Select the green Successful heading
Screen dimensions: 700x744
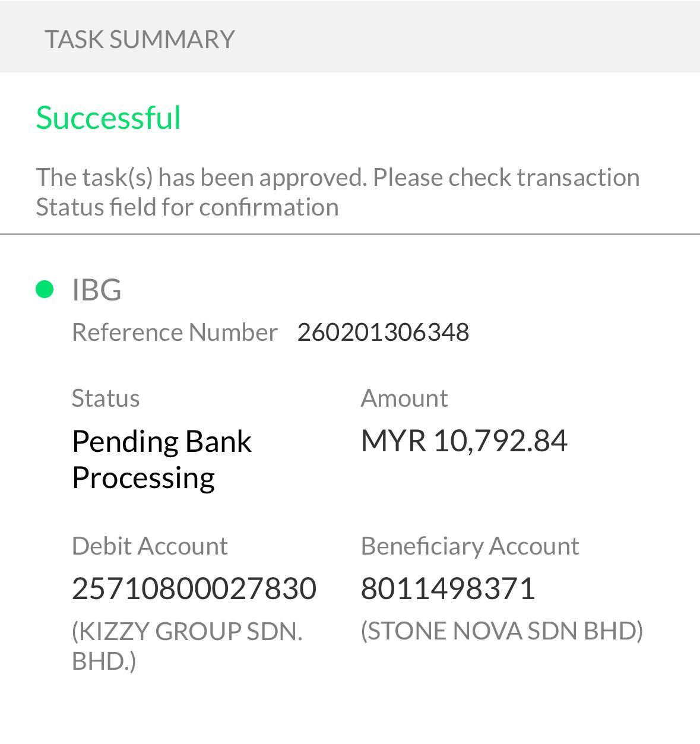click(108, 117)
